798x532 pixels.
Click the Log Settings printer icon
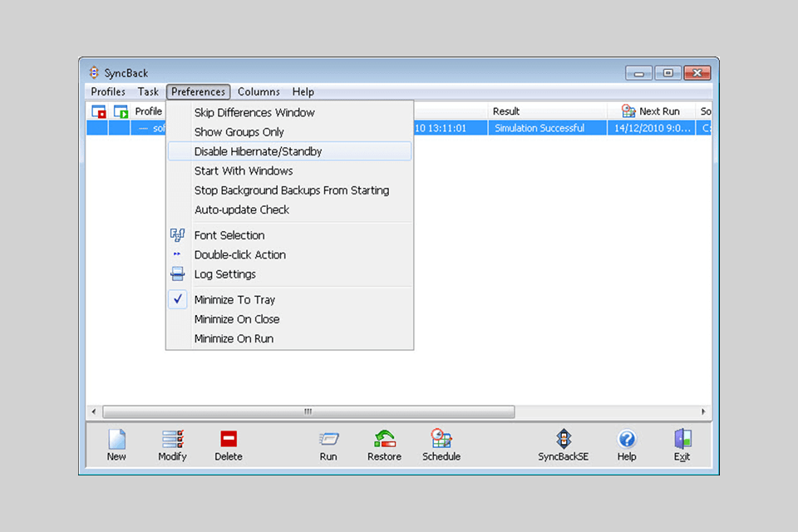[177, 273]
